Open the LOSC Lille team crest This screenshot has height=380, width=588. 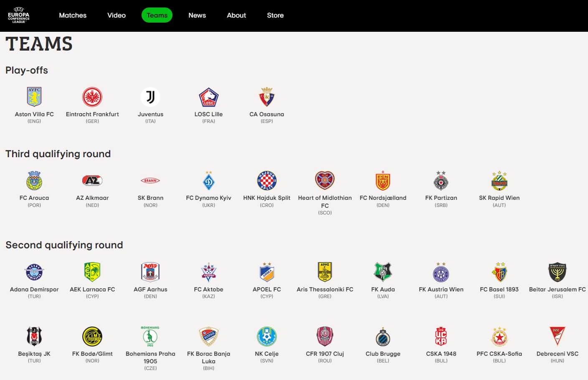[208, 97]
